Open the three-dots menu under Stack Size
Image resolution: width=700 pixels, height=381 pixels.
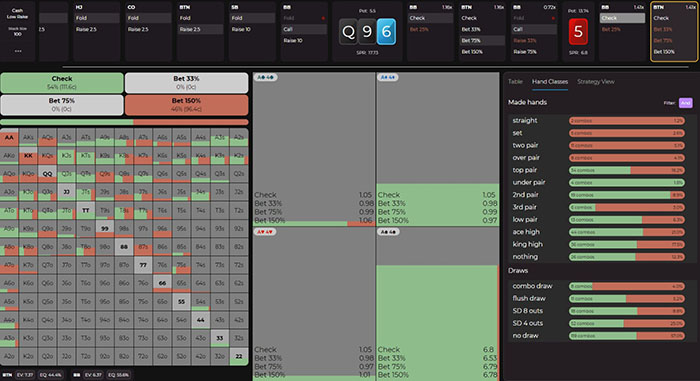(x=18, y=51)
